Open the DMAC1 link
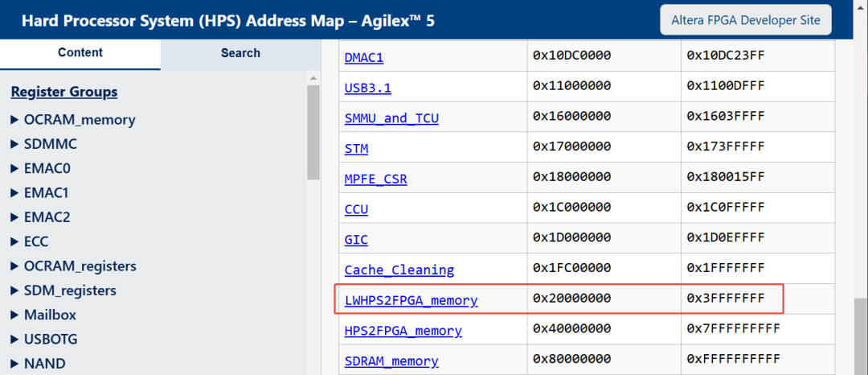 coord(364,57)
